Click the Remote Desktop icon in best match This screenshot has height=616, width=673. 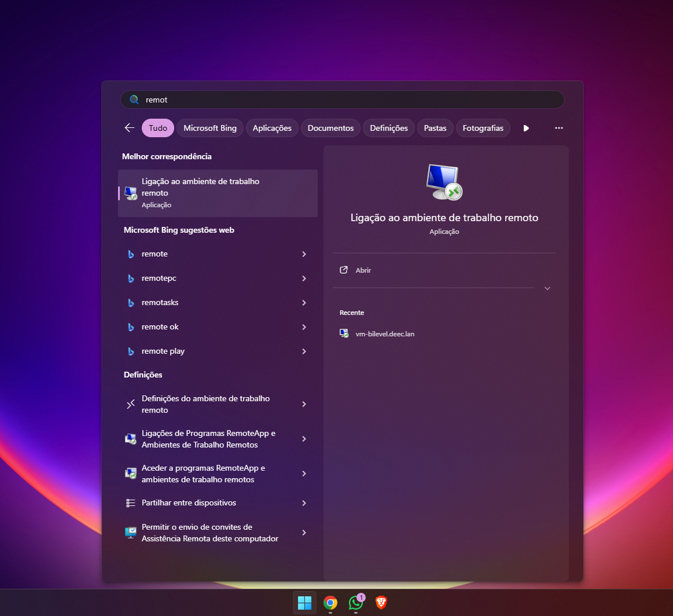coord(130,193)
